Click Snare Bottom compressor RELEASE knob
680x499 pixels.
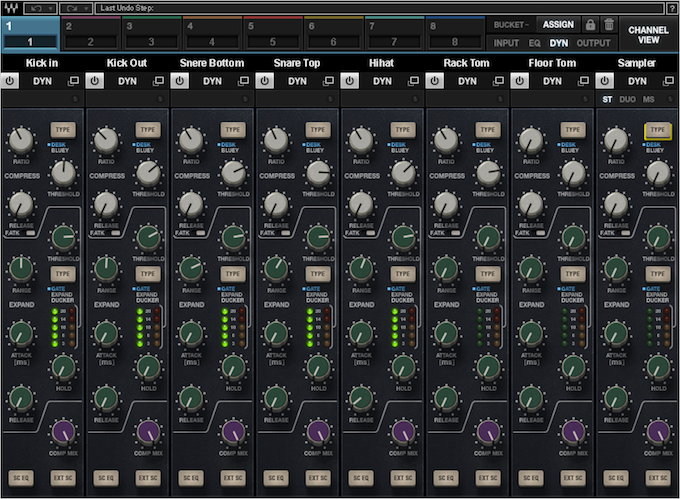[x=191, y=205]
